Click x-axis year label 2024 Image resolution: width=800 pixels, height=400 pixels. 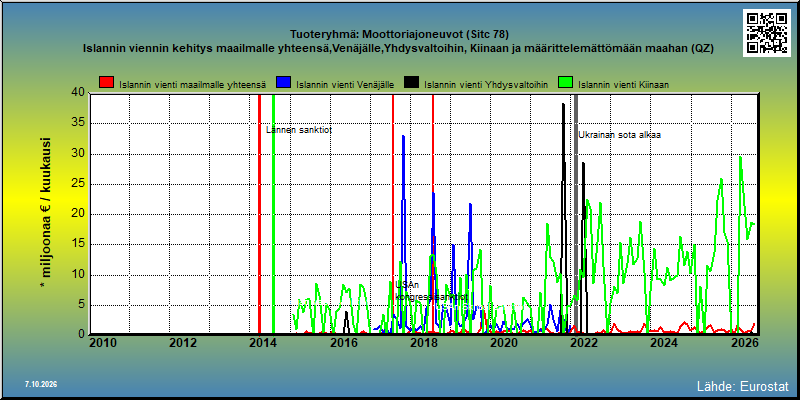click(x=664, y=344)
